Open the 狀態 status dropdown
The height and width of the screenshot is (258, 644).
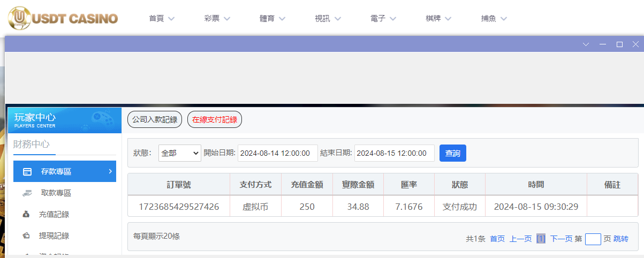click(179, 153)
